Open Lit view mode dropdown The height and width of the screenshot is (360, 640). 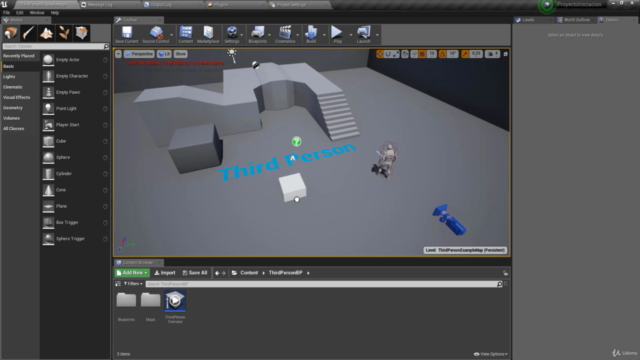(x=164, y=54)
